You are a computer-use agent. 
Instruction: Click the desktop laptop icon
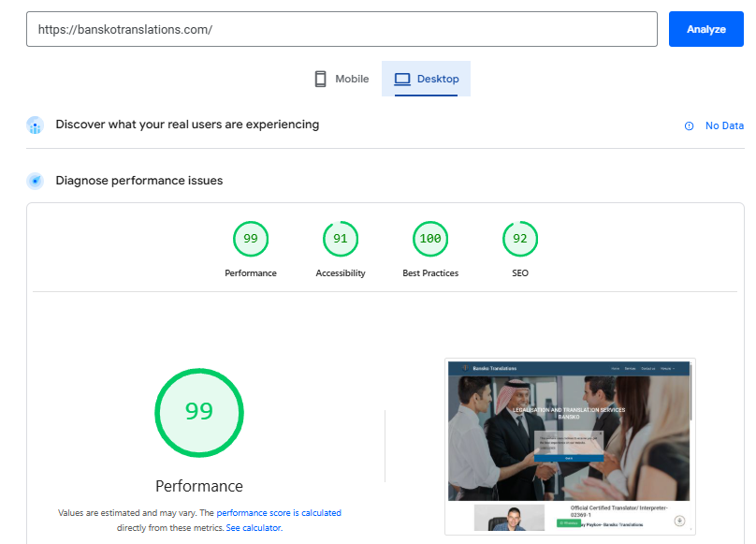pos(402,79)
